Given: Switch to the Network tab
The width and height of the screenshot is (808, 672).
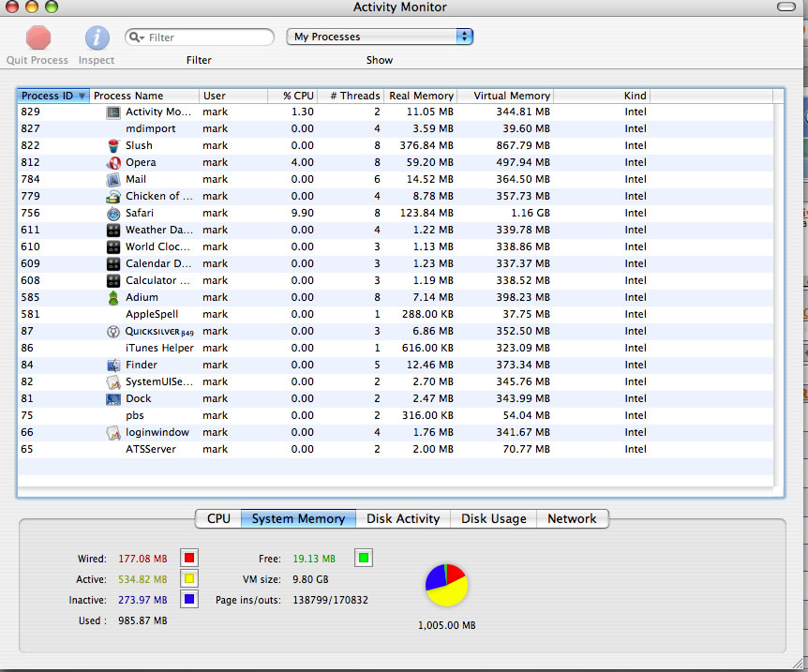Looking at the screenshot, I should 572,519.
